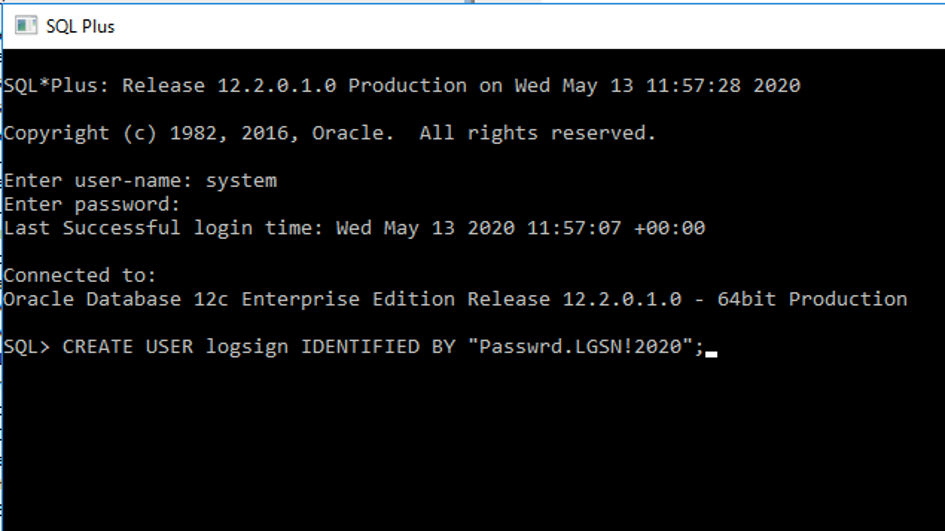Click the Oracle Database 12c Enterprise Edition line
945x531 pixels.
click(x=455, y=299)
